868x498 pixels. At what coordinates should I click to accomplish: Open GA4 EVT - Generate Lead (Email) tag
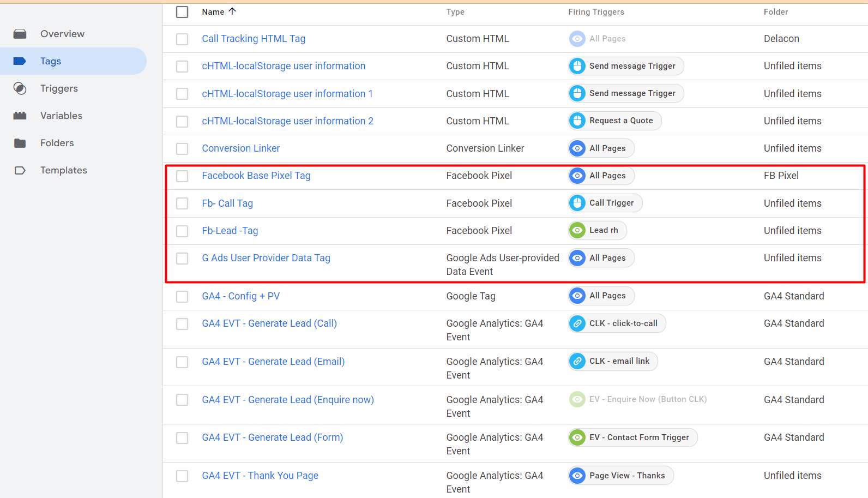[273, 362]
